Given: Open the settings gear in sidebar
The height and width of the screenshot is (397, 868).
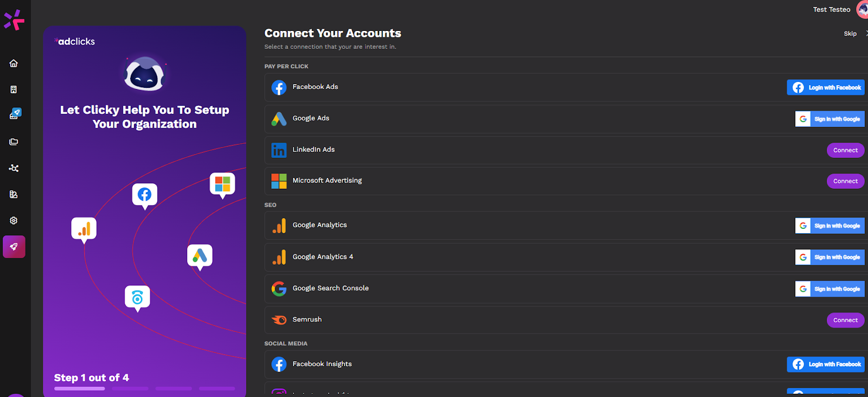Looking at the screenshot, I should pyautogui.click(x=14, y=221).
